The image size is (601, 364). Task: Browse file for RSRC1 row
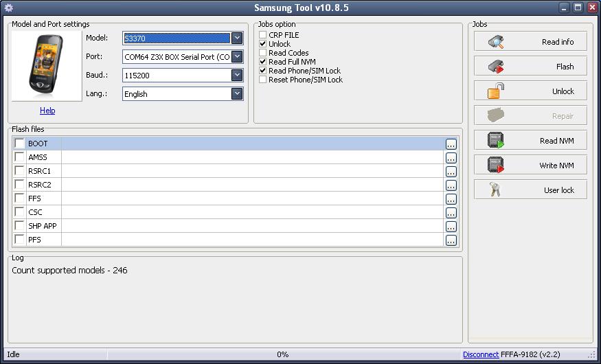pyautogui.click(x=451, y=172)
